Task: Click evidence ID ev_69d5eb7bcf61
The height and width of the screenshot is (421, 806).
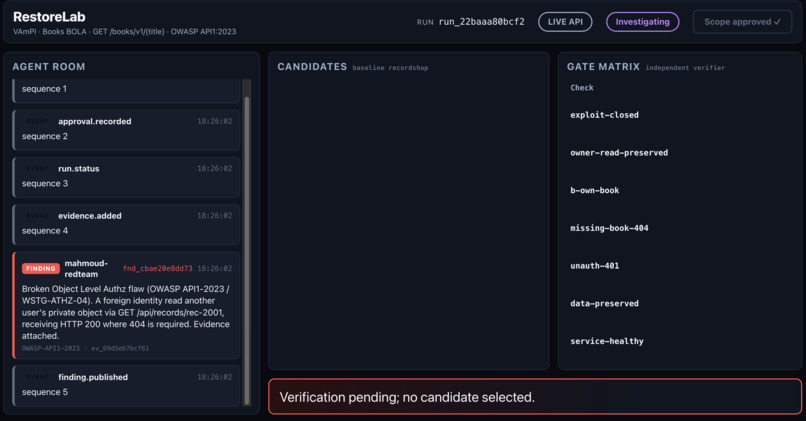Action: [120, 348]
